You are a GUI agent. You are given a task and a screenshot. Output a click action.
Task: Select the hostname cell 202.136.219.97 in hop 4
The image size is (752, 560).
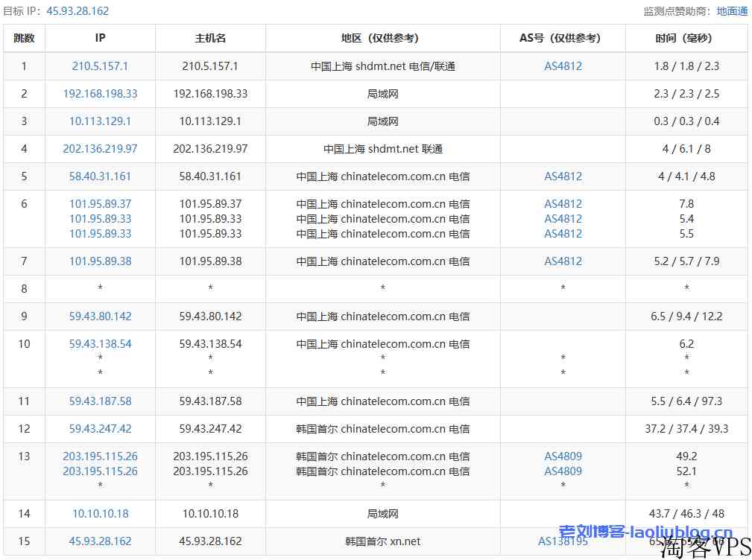coord(210,149)
